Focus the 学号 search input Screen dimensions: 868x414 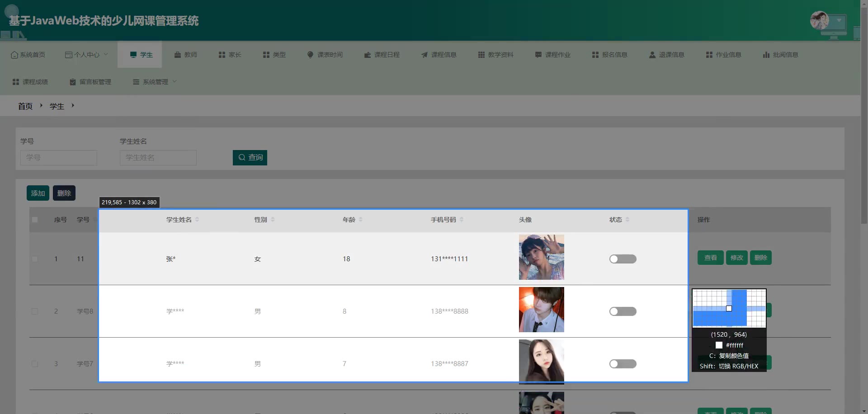point(59,157)
